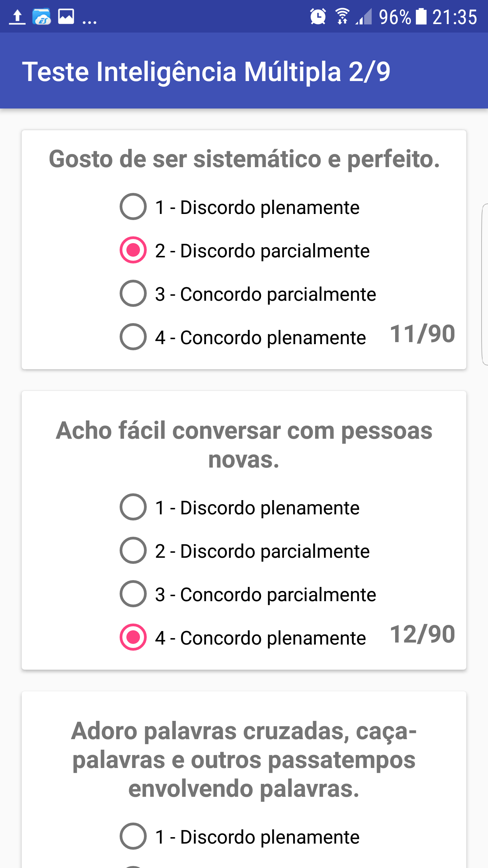Tap the 21:35 clock in status bar

[x=455, y=17]
